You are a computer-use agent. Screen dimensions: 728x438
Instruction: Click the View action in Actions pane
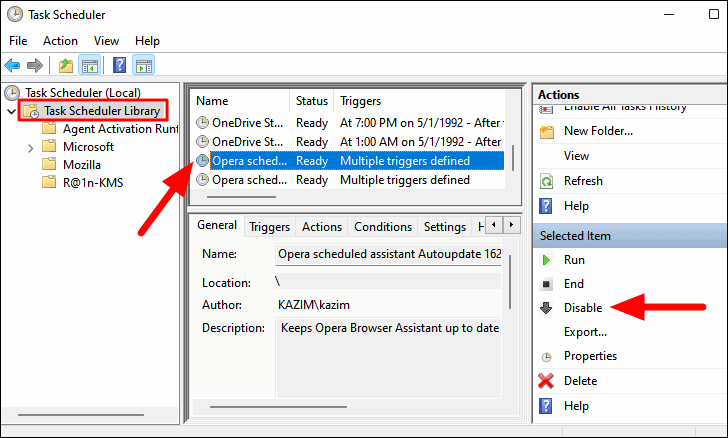click(x=576, y=156)
